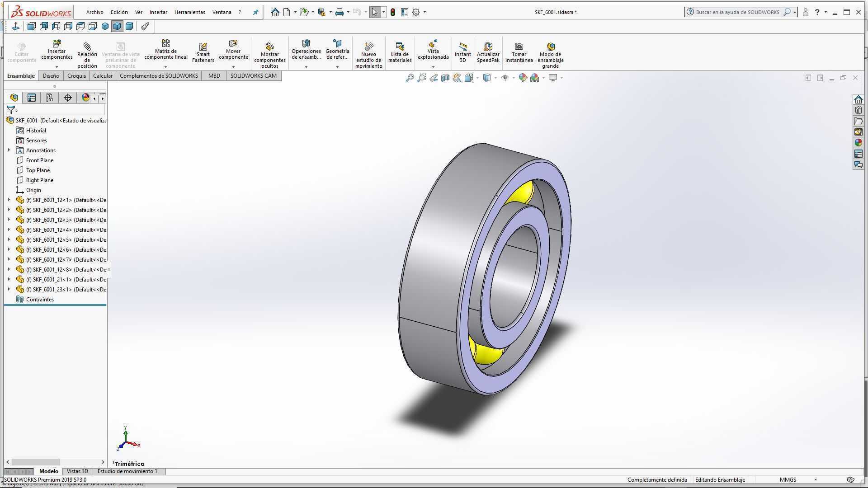868x488 pixels.
Task: Create Nuevo estudio de movimiento
Action: pyautogui.click(x=368, y=55)
